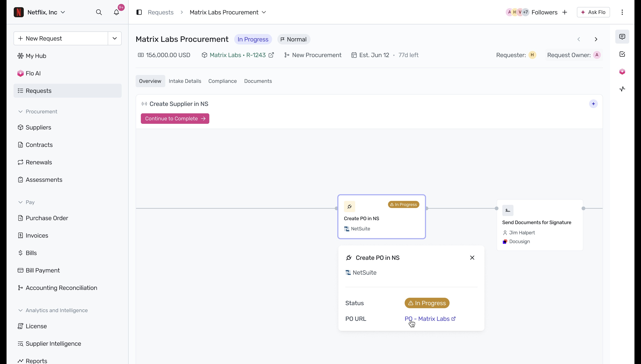Click the plug icon on Create PO node

(349, 206)
